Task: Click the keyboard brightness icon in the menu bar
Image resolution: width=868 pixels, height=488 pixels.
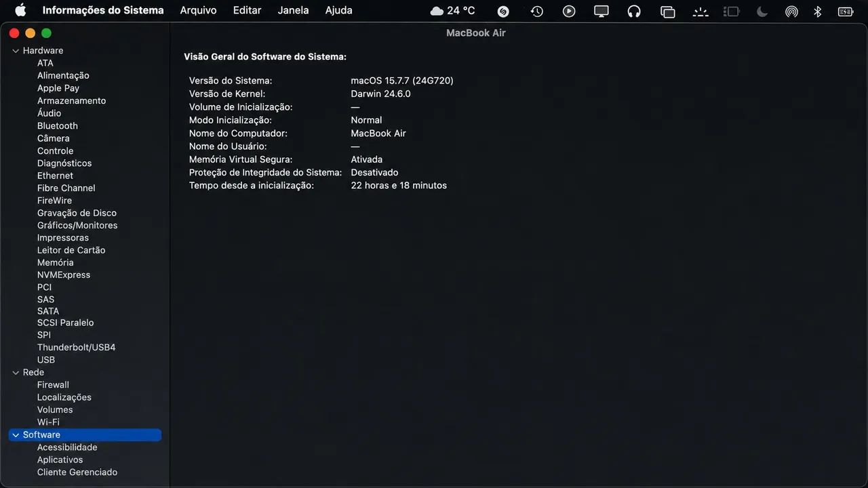Action: point(700,11)
